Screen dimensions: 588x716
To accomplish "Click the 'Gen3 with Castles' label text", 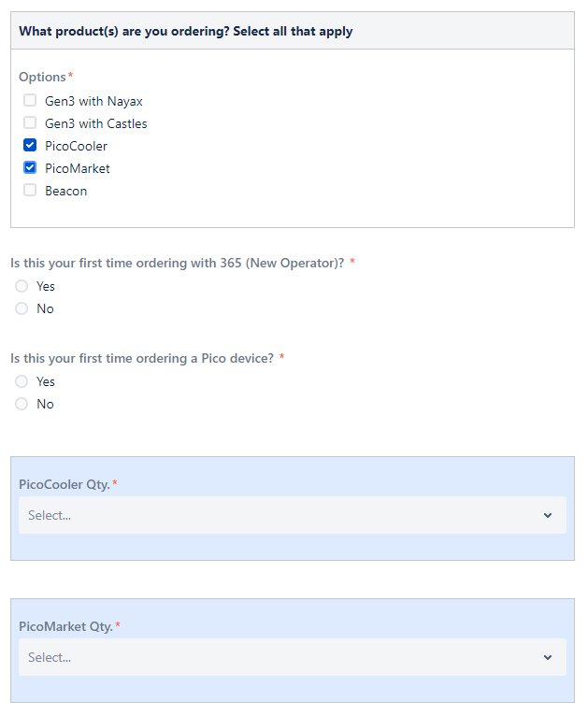I will coord(96,123).
